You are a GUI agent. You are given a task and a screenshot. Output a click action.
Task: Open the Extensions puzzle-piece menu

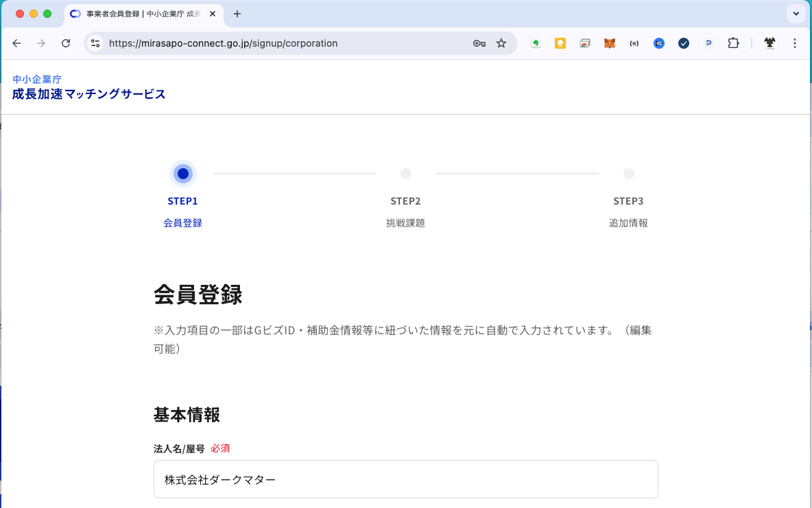click(733, 43)
